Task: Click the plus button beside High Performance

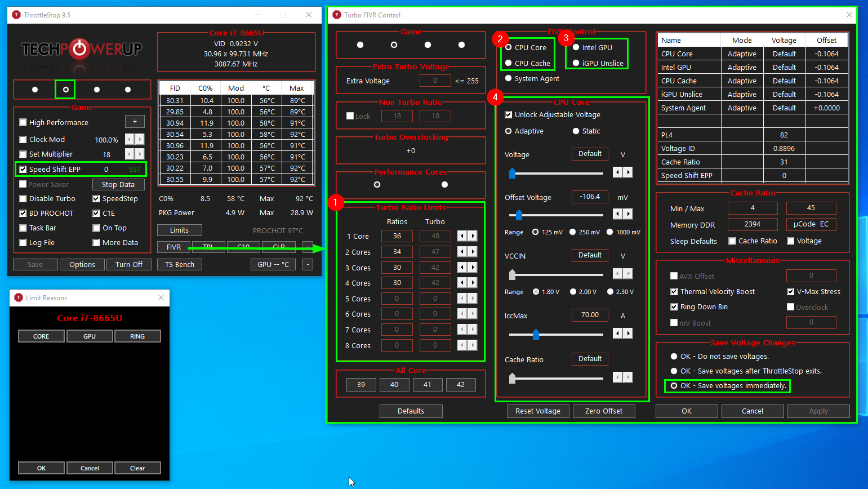Action: point(135,122)
